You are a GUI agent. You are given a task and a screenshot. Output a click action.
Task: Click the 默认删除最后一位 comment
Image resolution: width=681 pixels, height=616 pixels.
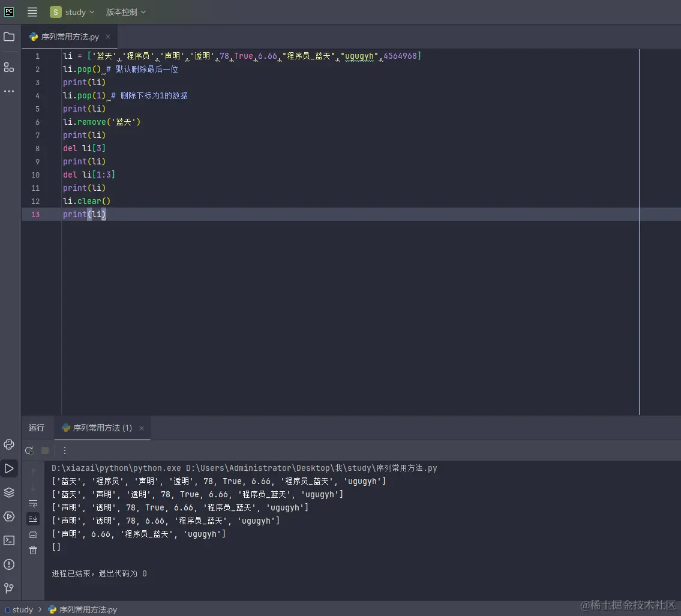pos(142,70)
